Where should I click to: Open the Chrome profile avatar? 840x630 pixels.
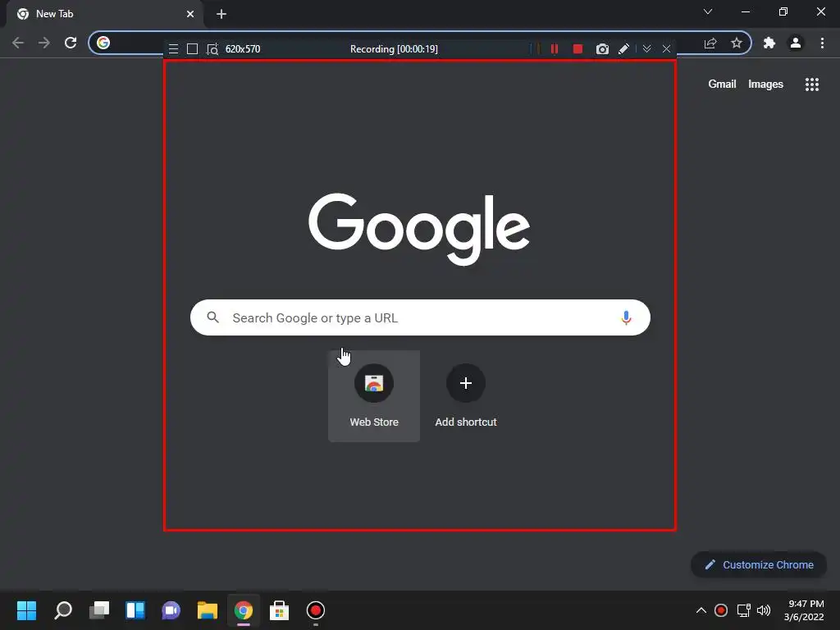(x=796, y=43)
